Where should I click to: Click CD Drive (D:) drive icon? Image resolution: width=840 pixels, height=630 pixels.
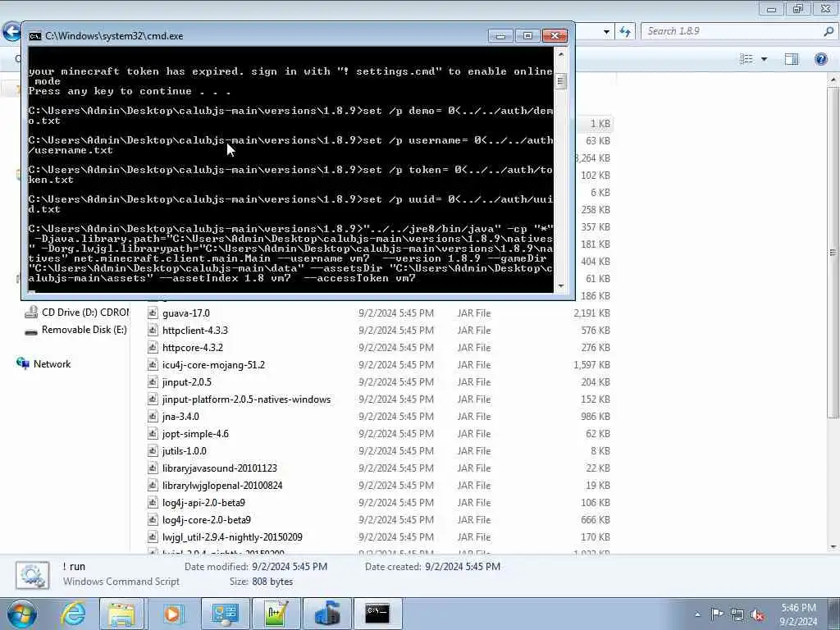(x=31, y=313)
